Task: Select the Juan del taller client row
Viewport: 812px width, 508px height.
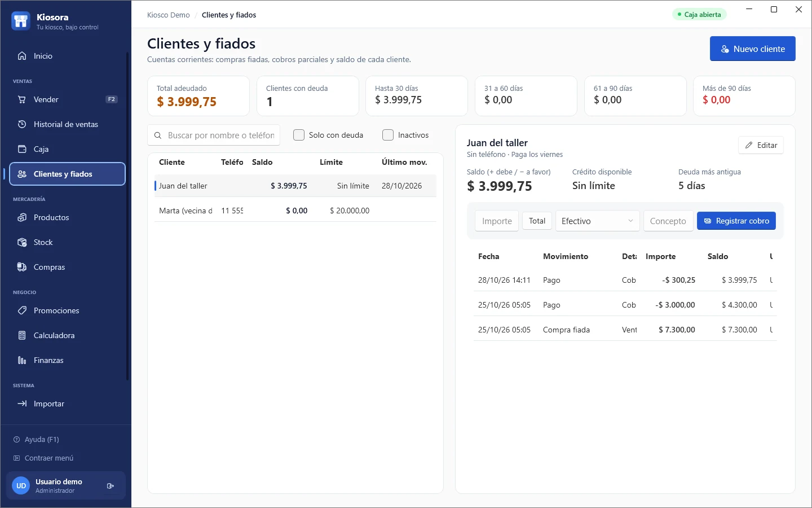Action: (x=295, y=186)
